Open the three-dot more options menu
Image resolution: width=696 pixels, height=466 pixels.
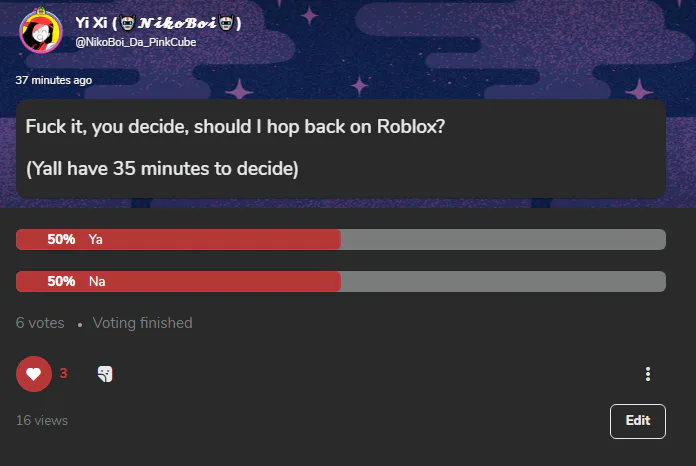coord(648,374)
